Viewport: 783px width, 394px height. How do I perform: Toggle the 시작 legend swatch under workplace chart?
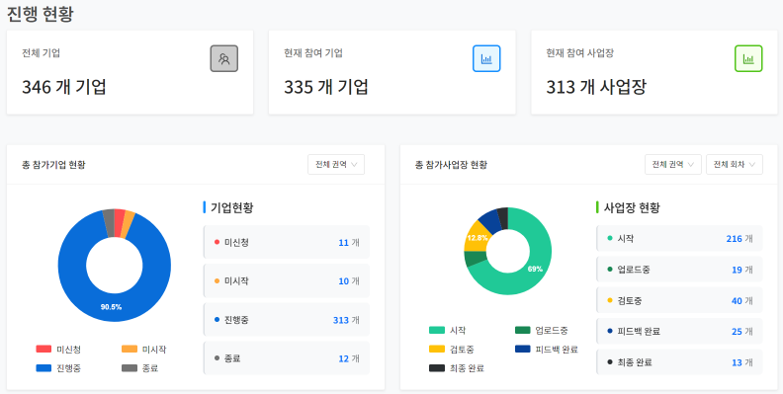(x=437, y=330)
